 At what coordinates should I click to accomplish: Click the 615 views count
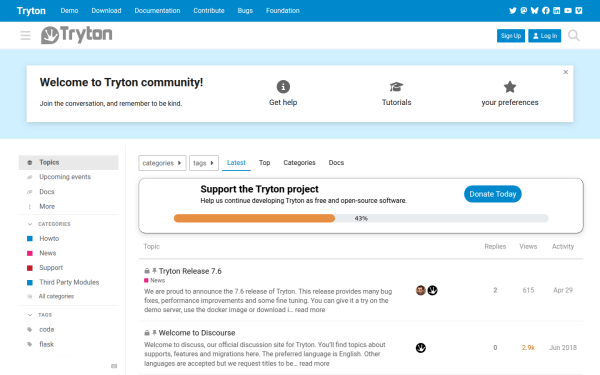point(528,290)
